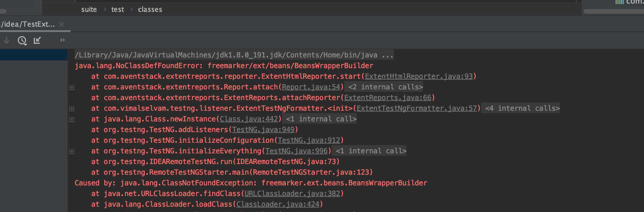Click the test breadcrumb

(118, 9)
